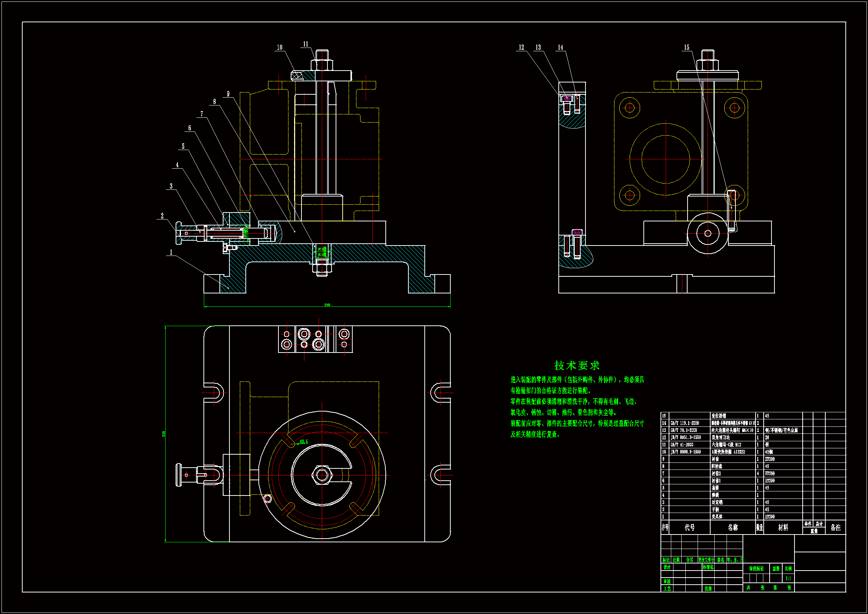This screenshot has height=614, width=868.
Task: Click the R3.5 radius annotation
Action: coord(304,442)
